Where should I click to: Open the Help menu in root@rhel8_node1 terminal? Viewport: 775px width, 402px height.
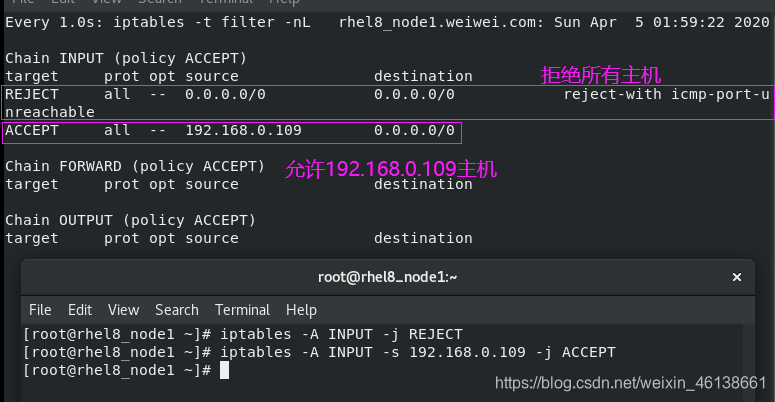pyautogui.click(x=301, y=310)
